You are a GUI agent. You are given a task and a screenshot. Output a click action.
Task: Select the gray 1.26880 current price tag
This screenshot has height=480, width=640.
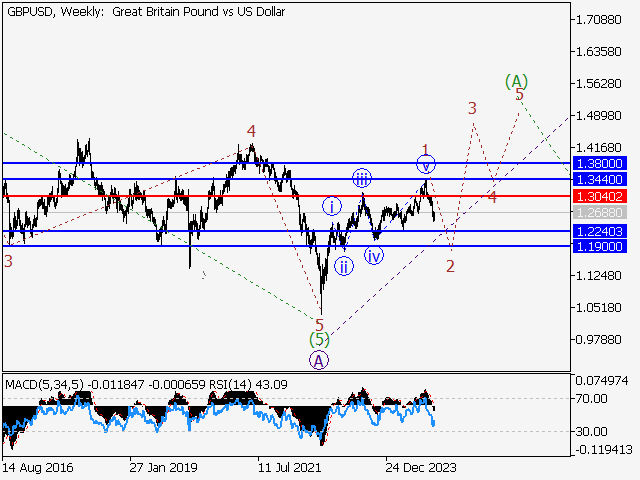(x=600, y=213)
